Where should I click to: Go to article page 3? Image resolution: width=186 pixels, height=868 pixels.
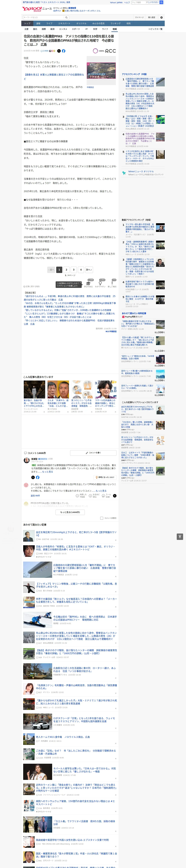[x=74, y=270]
